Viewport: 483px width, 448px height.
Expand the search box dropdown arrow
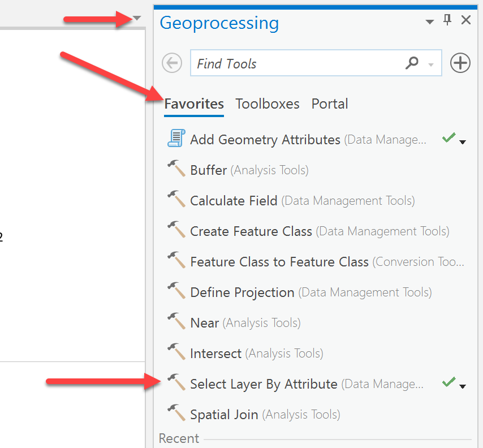tap(432, 65)
